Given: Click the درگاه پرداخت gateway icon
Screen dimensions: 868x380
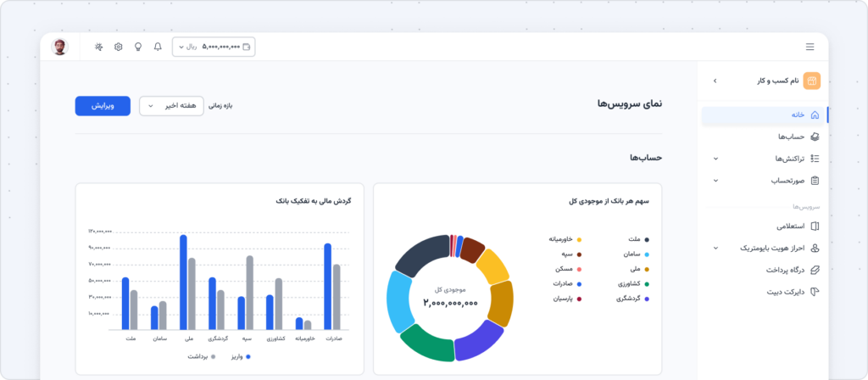Looking at the screenshot, I should pyautogui.click(x=815, y=271).
